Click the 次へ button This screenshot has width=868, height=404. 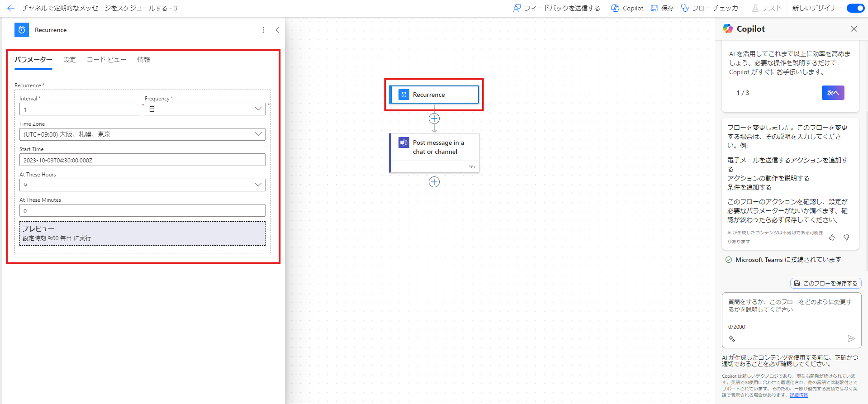pyautogui.click(x=833, y=93)
